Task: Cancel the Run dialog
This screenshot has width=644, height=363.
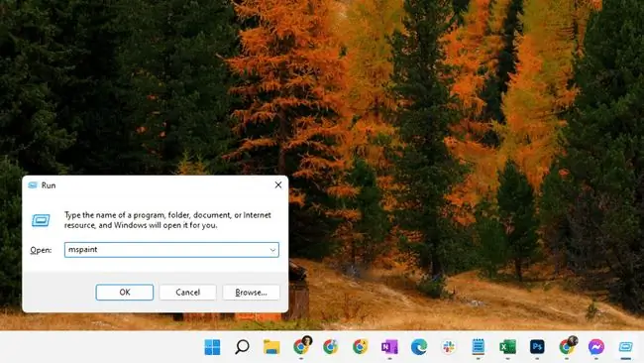Action: coord(187,293)
